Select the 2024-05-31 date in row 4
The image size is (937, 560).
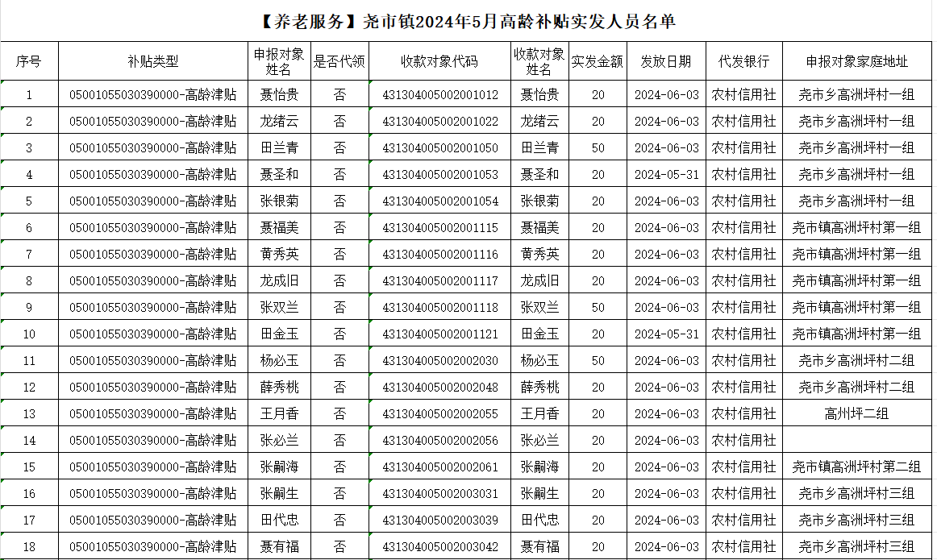(x=666, y=175)
